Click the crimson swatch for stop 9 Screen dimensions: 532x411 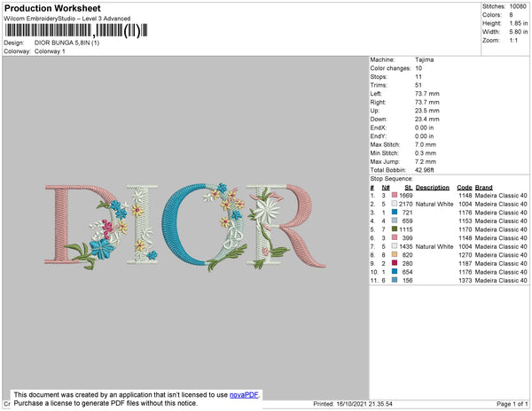[395, 263]
